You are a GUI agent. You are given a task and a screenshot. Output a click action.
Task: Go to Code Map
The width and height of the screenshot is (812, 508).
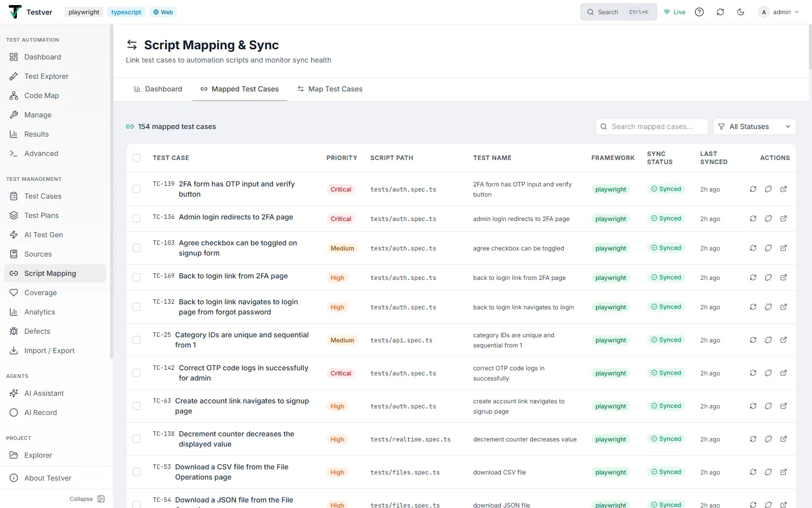(55, 96)
